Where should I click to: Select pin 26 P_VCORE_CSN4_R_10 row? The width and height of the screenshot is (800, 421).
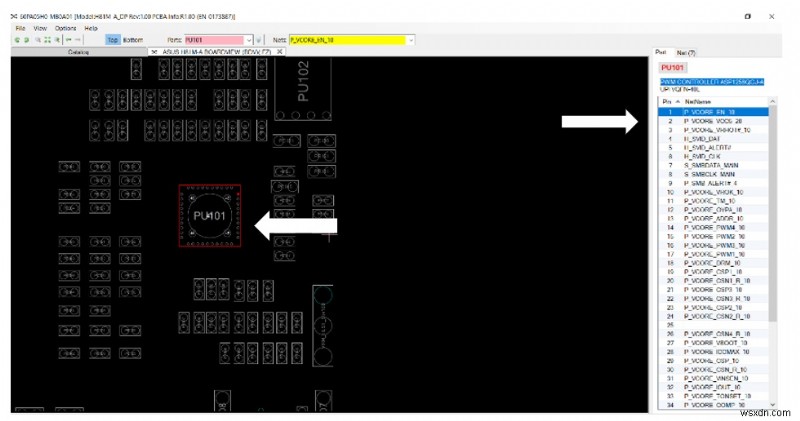point(713,334)
